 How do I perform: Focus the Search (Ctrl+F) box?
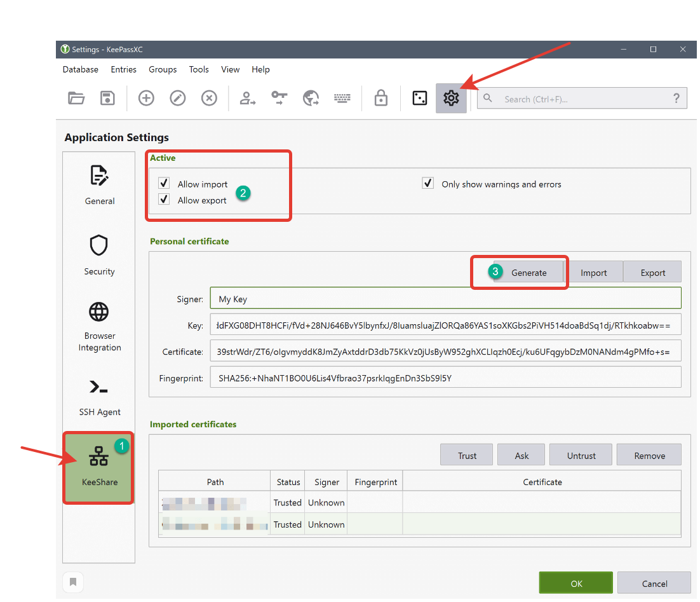tap(582, 99)
